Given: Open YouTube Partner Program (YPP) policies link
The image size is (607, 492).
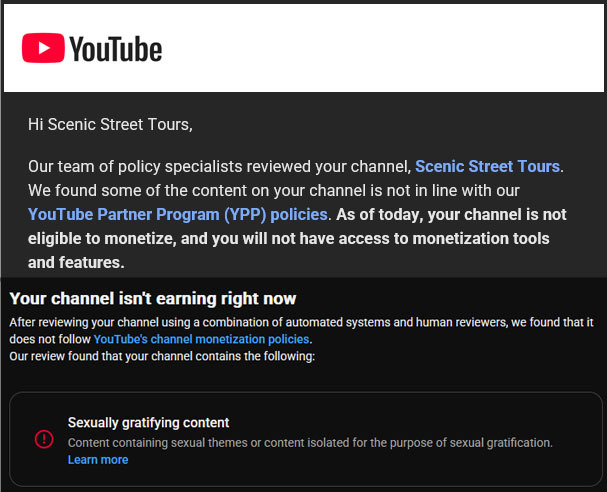Looking at the screenshot, I should 178,214.
